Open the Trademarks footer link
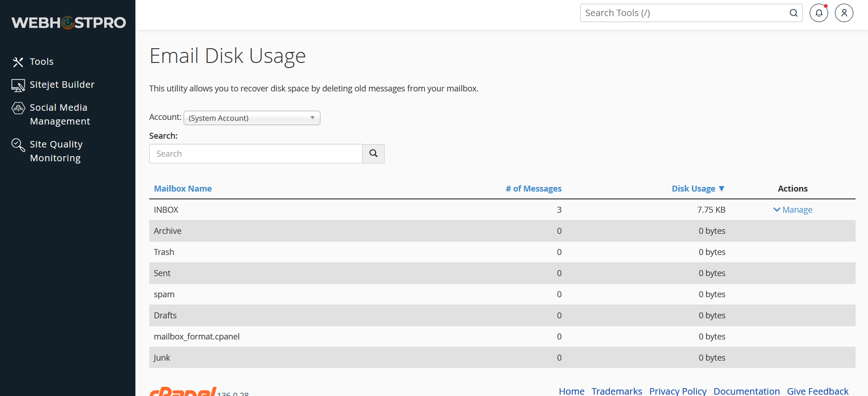The width and height of the screenshot is (868, 396). (x=616, y=391)
